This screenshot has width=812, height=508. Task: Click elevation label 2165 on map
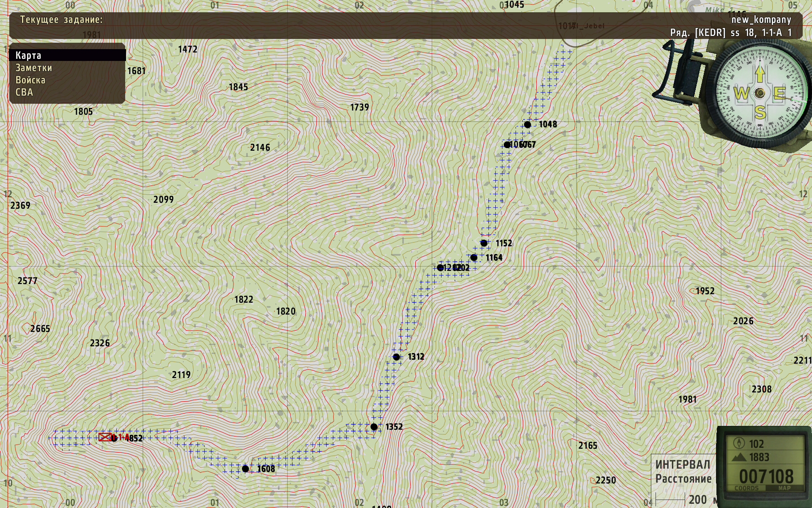click(588, 446)
